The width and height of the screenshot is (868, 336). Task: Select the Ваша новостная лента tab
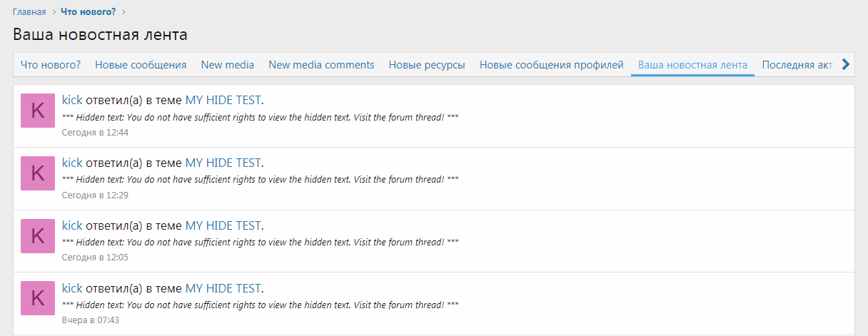point(692,65)
